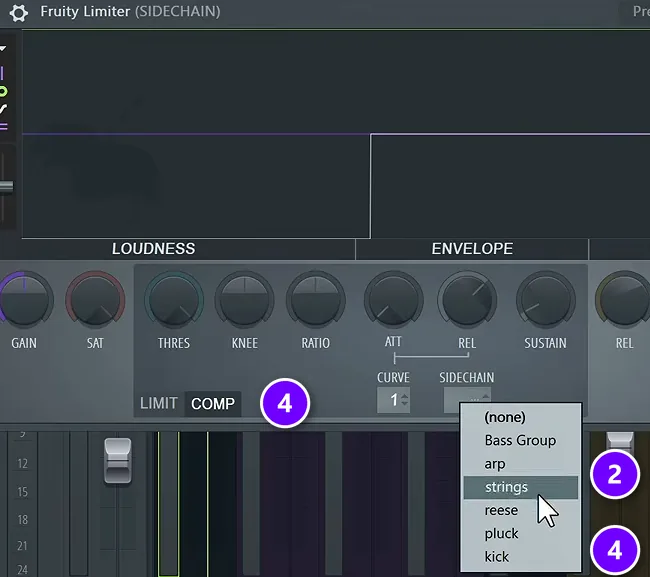The image size is (650, 577).
Task: Click the white curve display icon
Action: tap(3, 109)
